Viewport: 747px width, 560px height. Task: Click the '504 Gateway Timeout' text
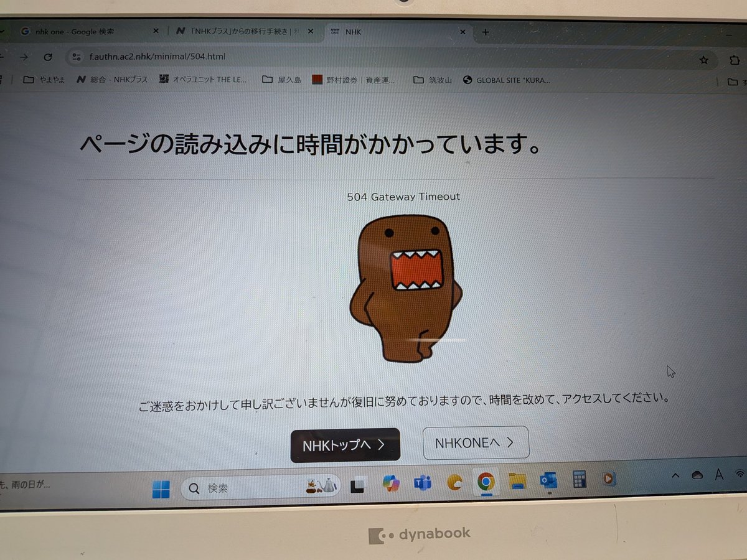click(403, 197)
